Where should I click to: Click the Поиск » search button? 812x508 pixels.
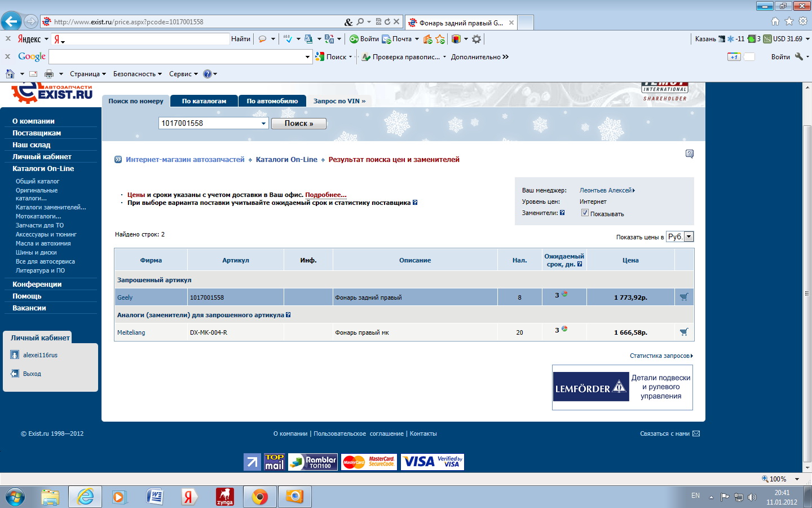[299, 124]
